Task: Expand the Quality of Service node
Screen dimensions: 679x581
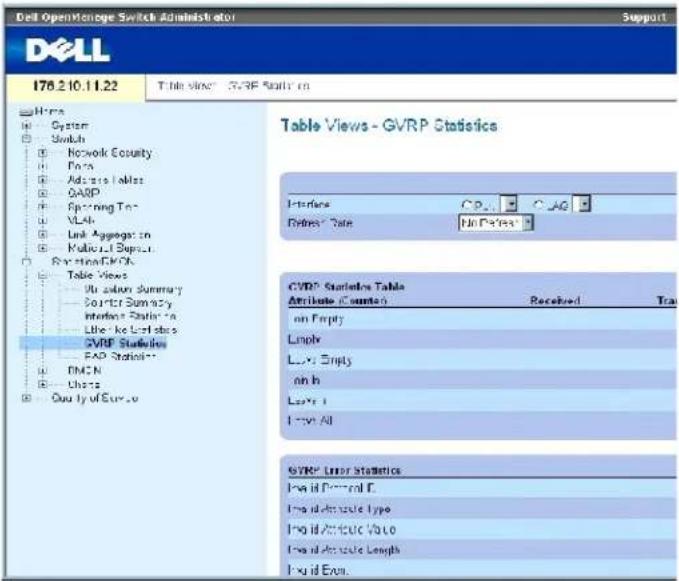Action: tap(26, 398)
